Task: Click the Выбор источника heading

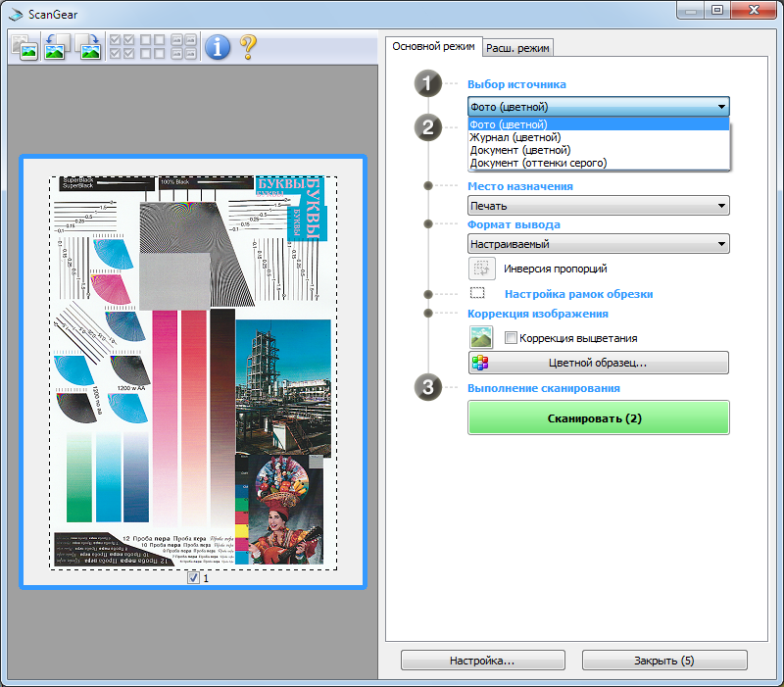Action: point(516,84)
